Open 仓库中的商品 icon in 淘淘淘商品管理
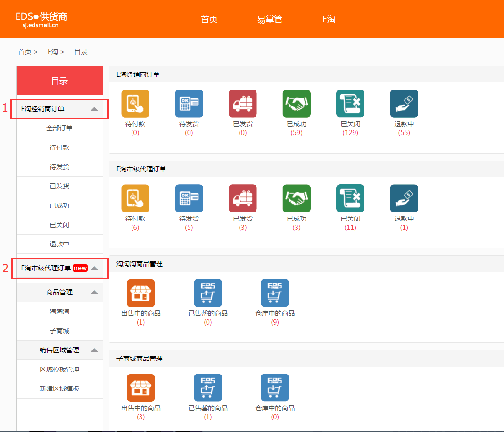The image size is (504, 432). click(x=275, y=293)
